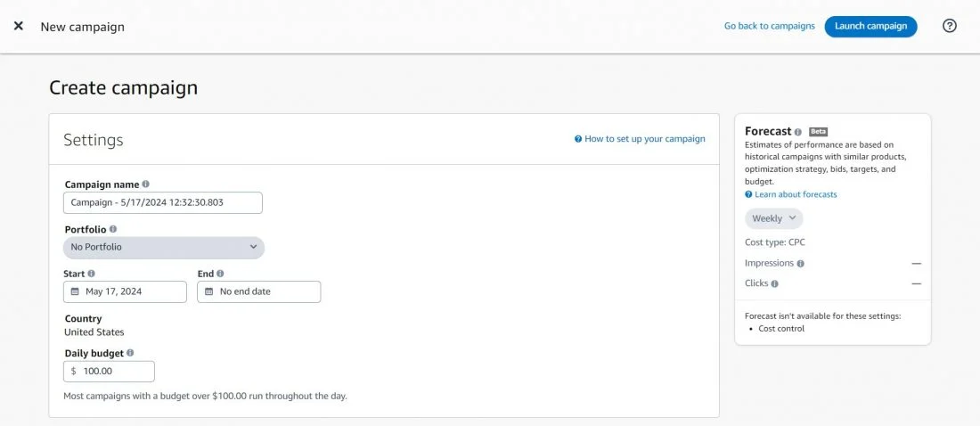Open the help question mark icon
This screenshot has width=980, height=426.
tap(950, 26)
